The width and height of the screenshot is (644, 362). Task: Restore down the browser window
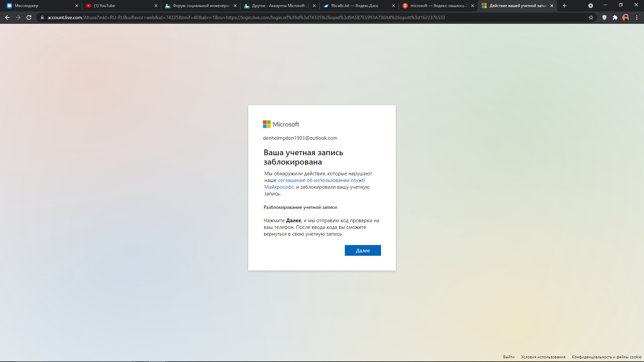pyautogui.click(x=621, y=5)
